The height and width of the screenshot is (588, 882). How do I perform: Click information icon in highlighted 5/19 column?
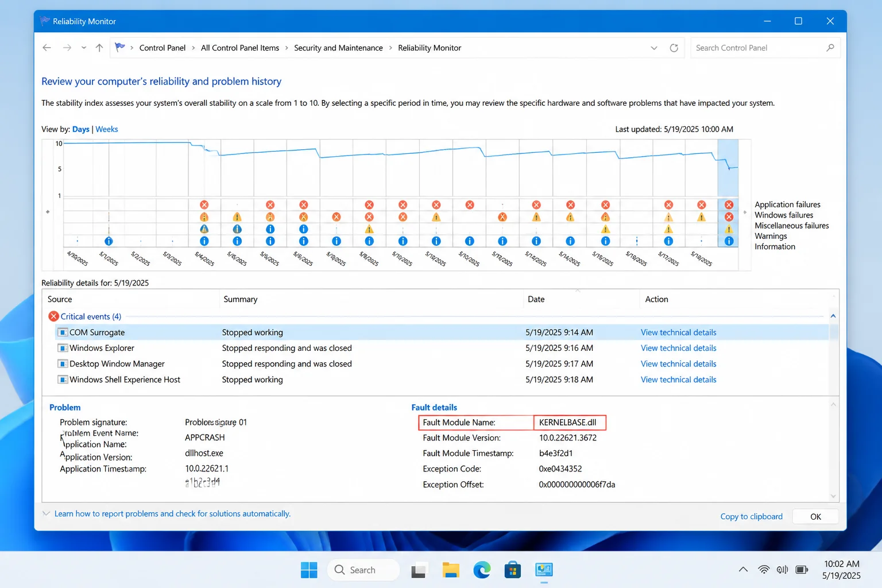pyautogui.click(x=729, y=241)
